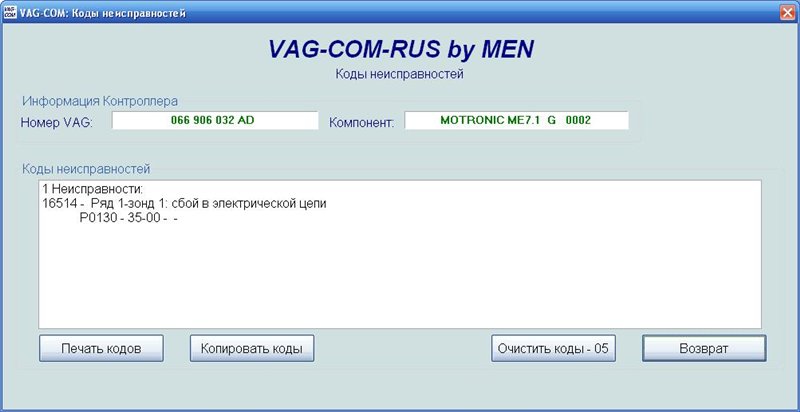Click the Номер VAG: label
800x412 pixels.
[x=57, y=122]
